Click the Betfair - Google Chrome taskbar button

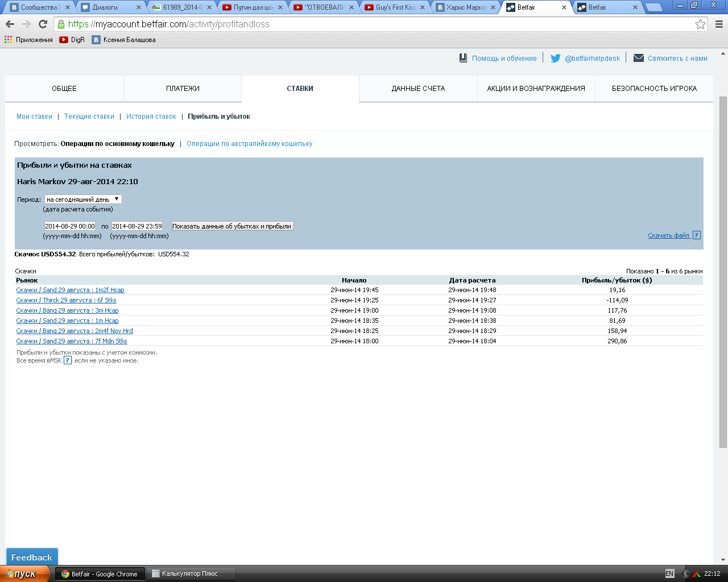tap(100, 573)
